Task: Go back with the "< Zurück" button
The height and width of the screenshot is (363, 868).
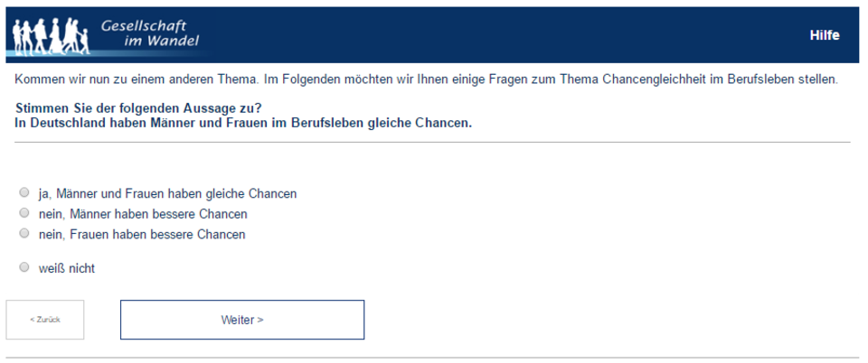Action: [45, 320]
